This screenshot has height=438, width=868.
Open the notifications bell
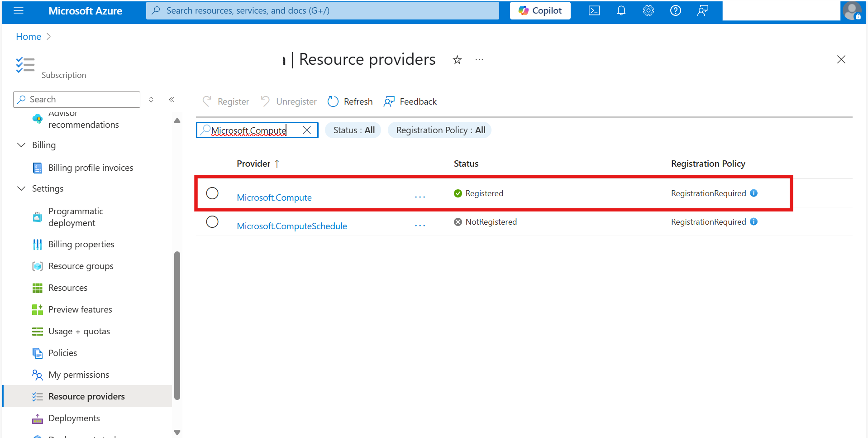click(x=621, y=10)
